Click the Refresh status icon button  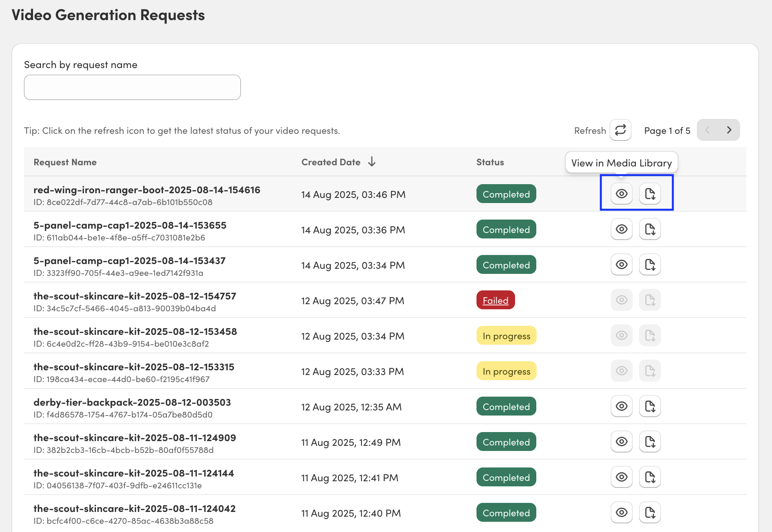click(x=620, y=130)
